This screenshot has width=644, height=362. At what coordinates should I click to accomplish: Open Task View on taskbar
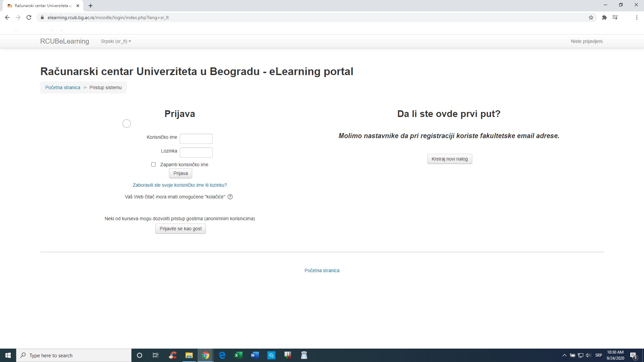(156, 355)
